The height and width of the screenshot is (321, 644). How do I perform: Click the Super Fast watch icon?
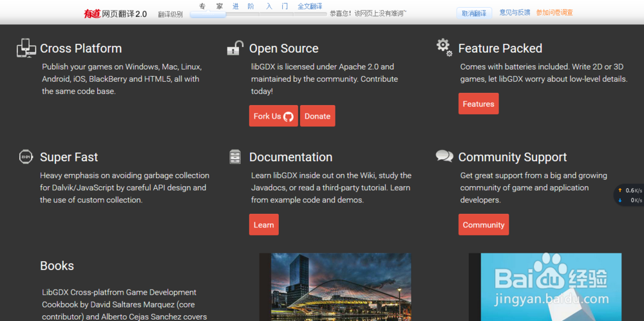point(26,157)
